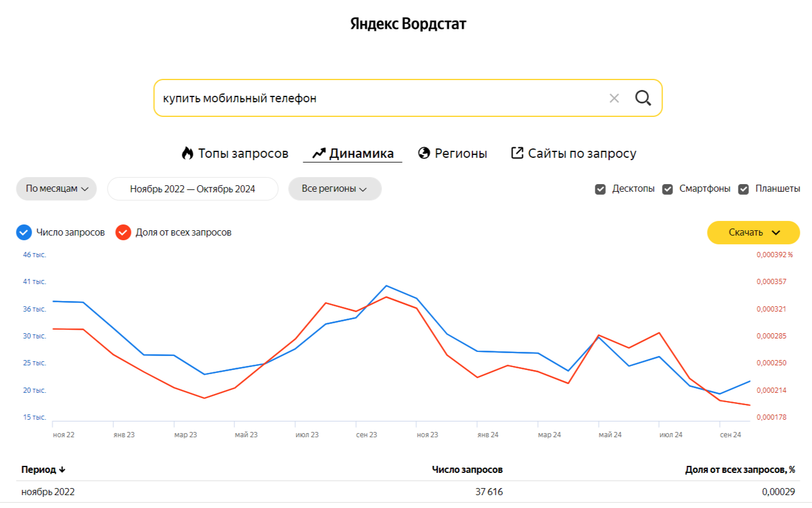
Task: Click the Число запросов column header
Action: pos(467,470)
